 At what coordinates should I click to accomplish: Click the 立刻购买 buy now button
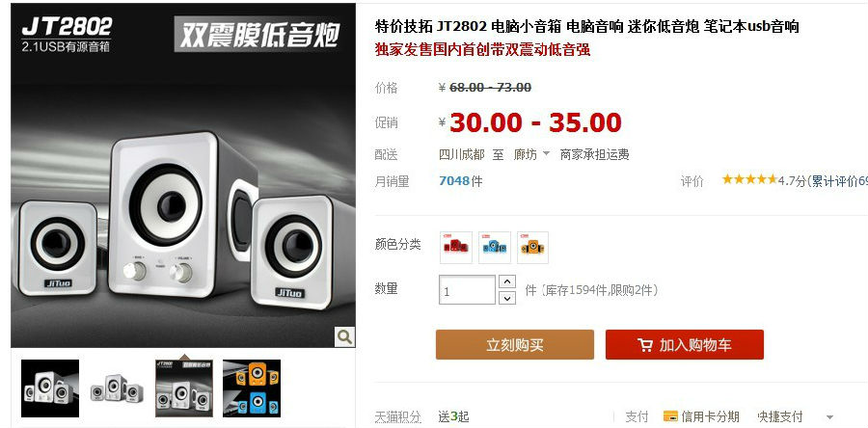coord(515,345)
